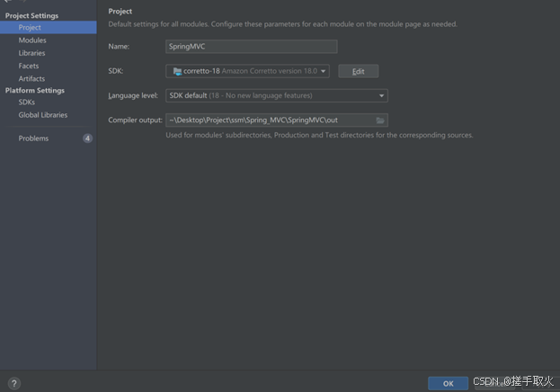Open the Libraries settings page
Image resolution: width=560 pixels, height=392 pixels.
click(x=31, y=53)
